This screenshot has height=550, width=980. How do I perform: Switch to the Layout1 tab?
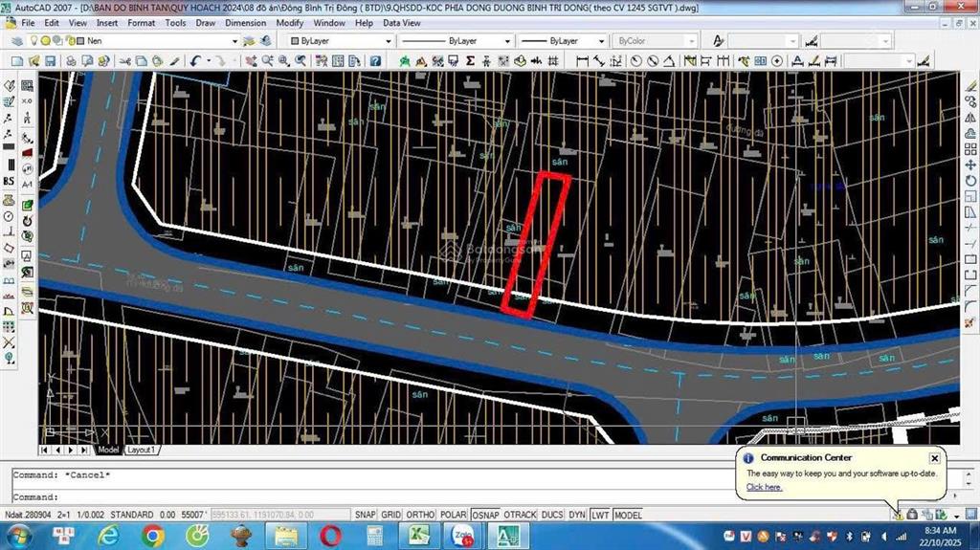point(142,450)
